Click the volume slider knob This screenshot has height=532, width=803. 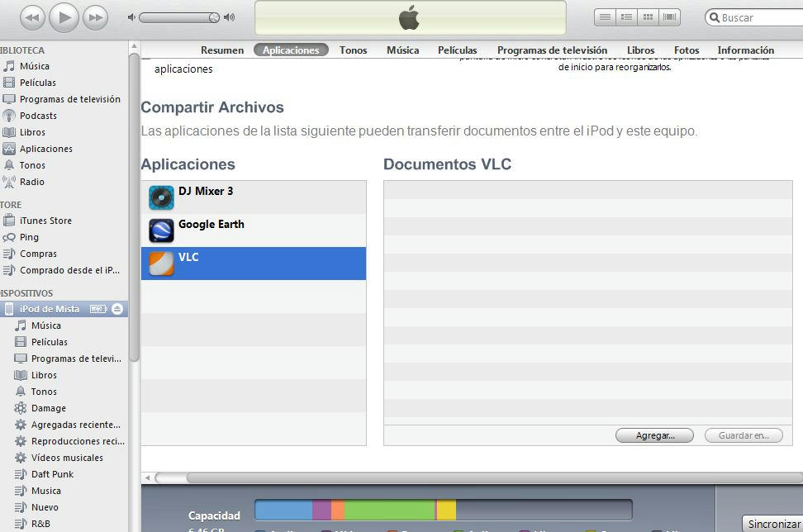click(x=214, y=18)
